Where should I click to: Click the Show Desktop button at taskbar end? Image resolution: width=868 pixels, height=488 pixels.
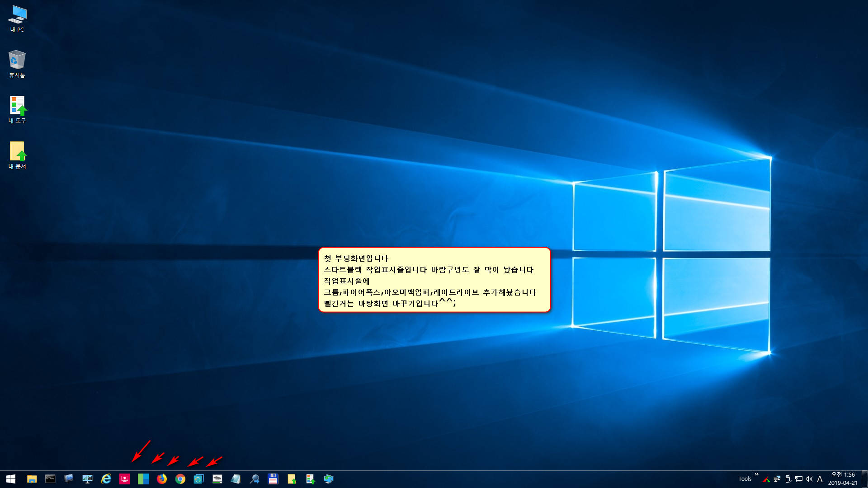865,479
